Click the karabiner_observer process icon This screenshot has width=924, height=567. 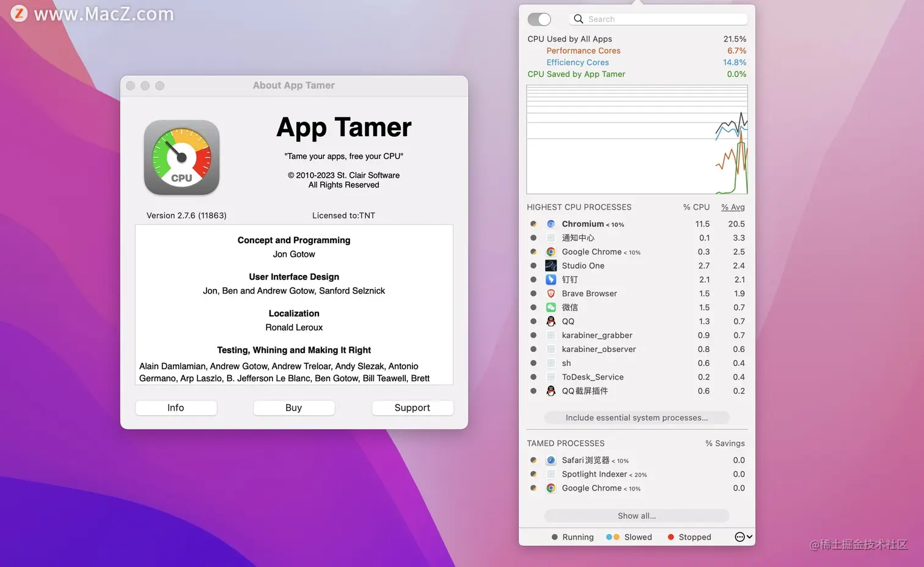[551, 349]
